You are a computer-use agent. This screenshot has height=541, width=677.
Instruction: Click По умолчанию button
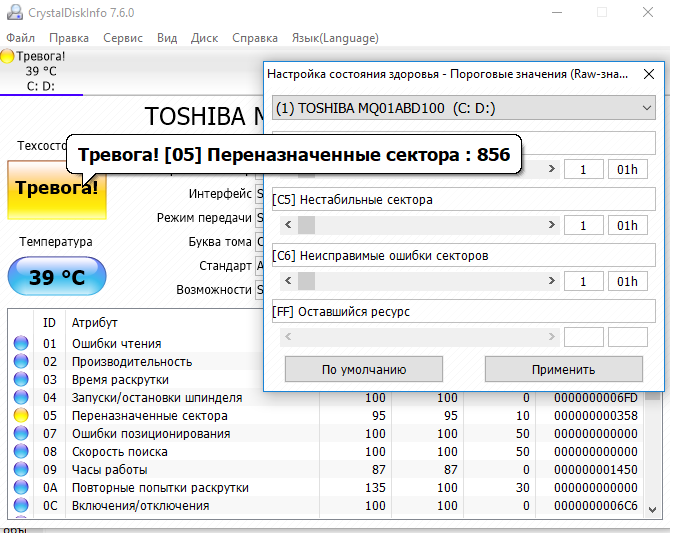pyautogui.click(x=364, y=370)
